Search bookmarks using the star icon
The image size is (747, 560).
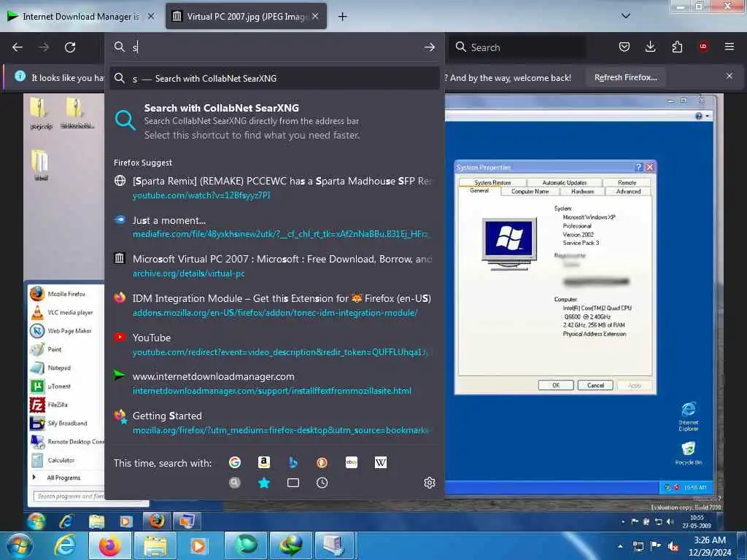(x=264, y=483)
